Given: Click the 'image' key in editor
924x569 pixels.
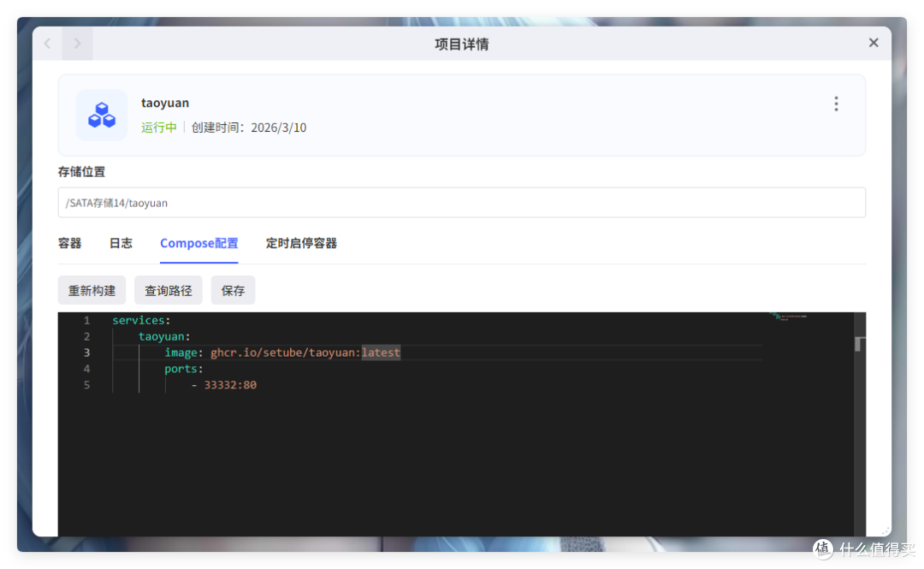Looking at the screenshot, I should point(181,353).
